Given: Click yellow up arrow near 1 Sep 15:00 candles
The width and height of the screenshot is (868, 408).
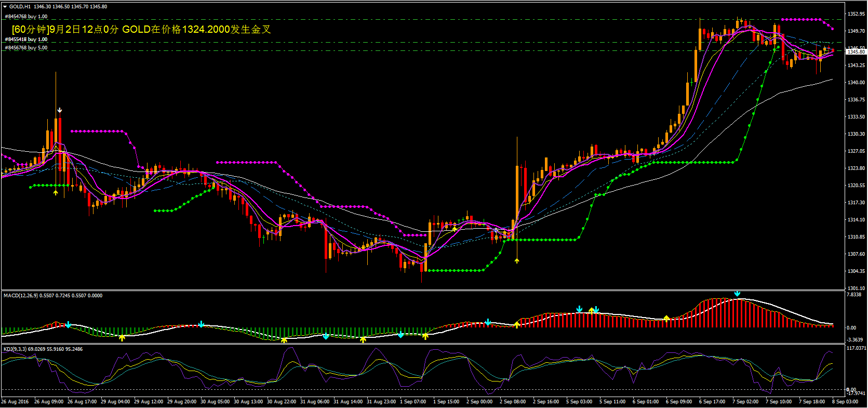Looking at the screenshot, I should coord(455,229).
